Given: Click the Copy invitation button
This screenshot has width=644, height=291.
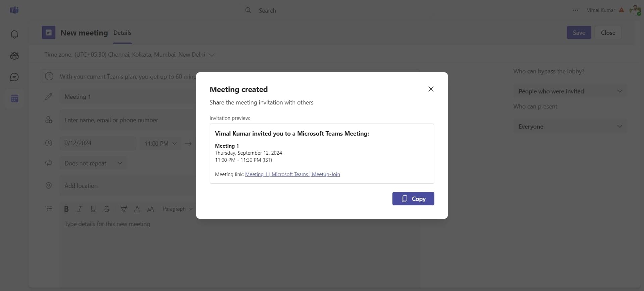Looking at the screenshot, I should coord(413,199).
